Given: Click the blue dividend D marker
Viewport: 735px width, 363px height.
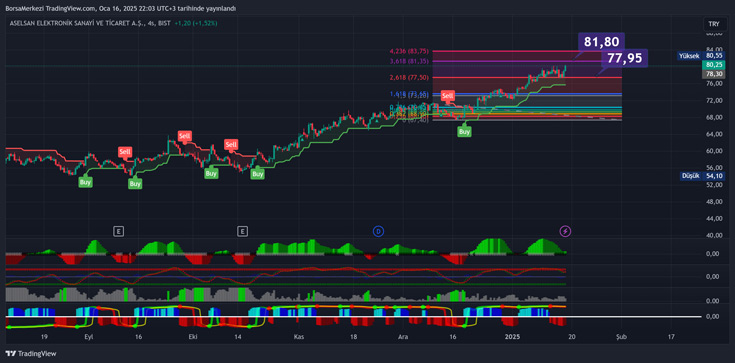Looking at the screenshot, I should [x=378, y=231].
